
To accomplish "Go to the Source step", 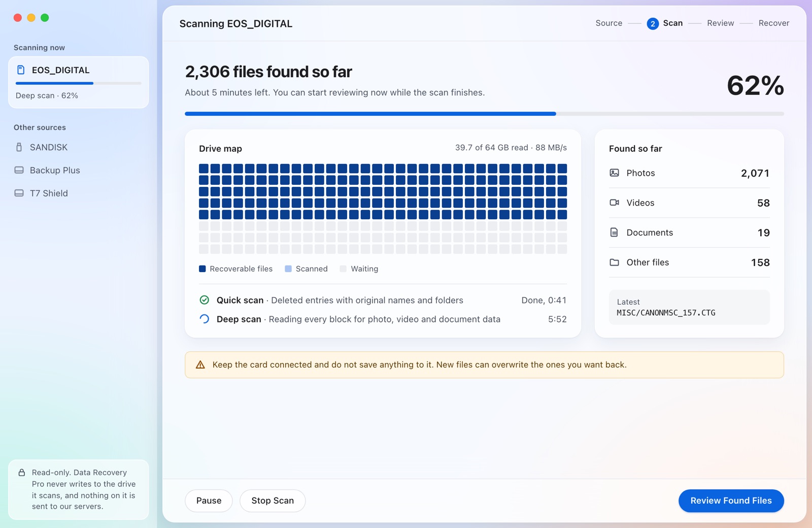I will (609, 23).
